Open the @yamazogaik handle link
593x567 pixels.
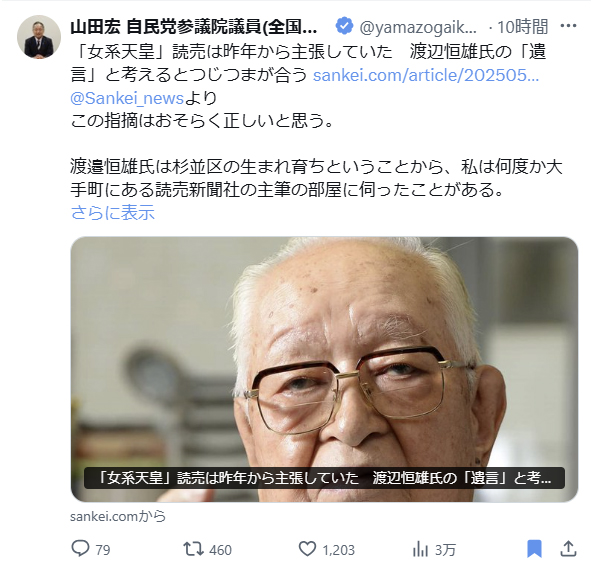coord(418,27)
